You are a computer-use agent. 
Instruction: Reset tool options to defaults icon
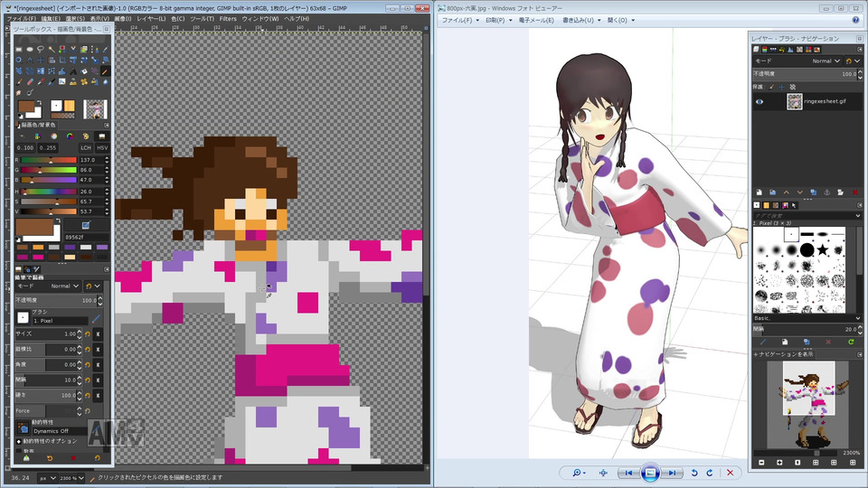(97, 458)
